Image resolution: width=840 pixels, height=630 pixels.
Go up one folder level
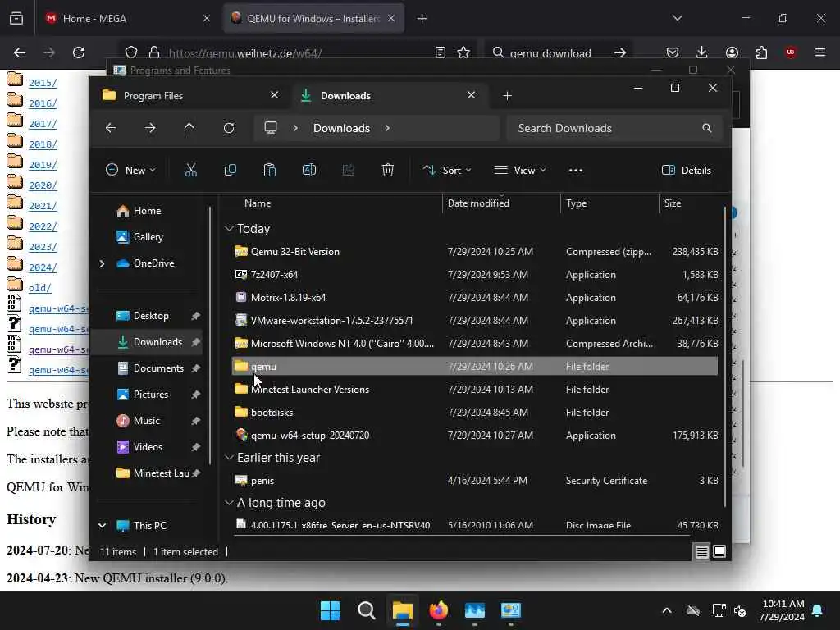coord(189,128)
